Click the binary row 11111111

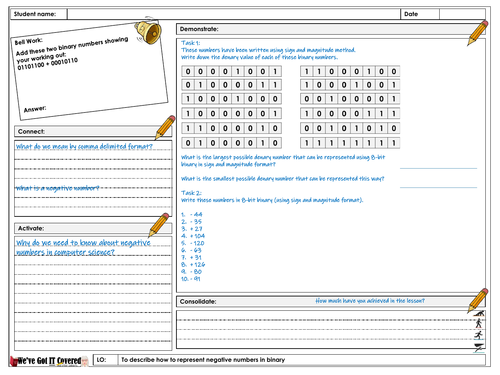click(350, 143)
